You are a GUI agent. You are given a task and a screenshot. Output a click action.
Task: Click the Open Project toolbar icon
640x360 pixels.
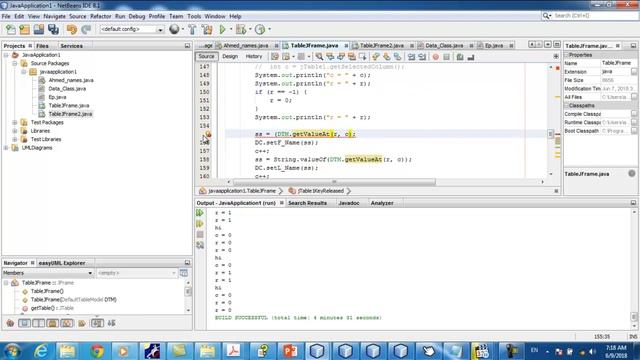39,29
